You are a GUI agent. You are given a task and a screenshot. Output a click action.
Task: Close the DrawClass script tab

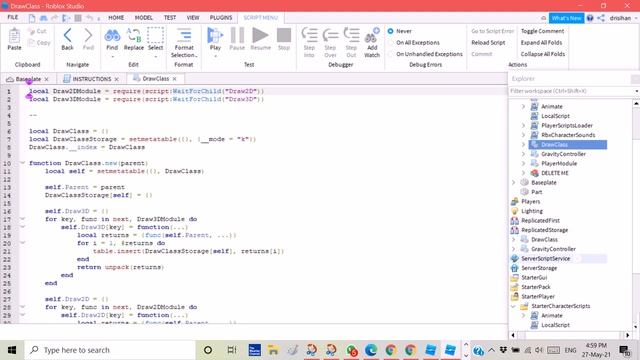[175, 79]
